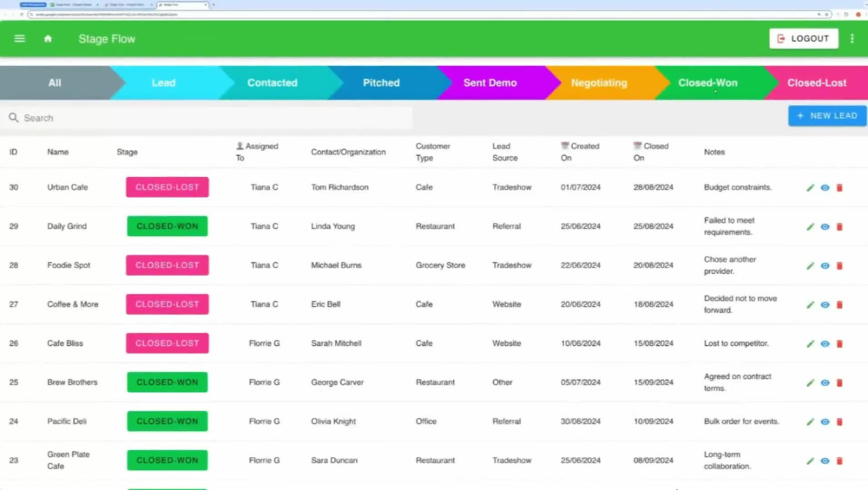Click the search magnifier icon
Image resolution: width=868 pixels, height=490 pixels.
14,118
